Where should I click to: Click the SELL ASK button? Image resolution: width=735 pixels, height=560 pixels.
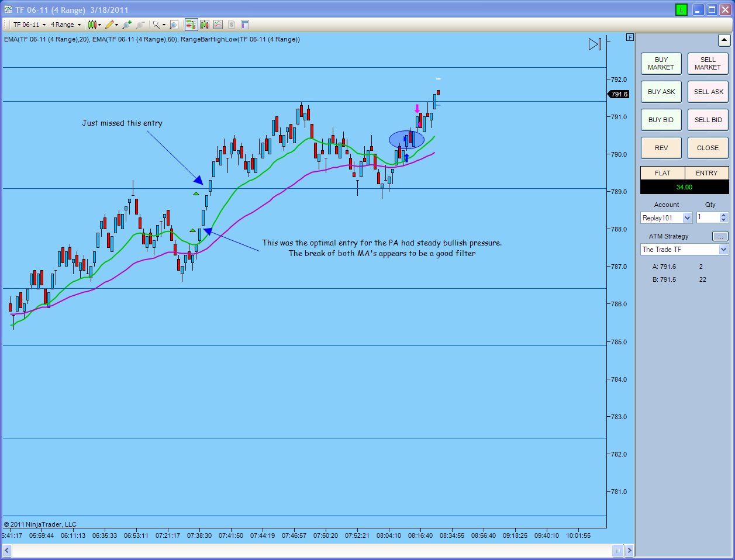pyautogui.click(x=708, y=92)
